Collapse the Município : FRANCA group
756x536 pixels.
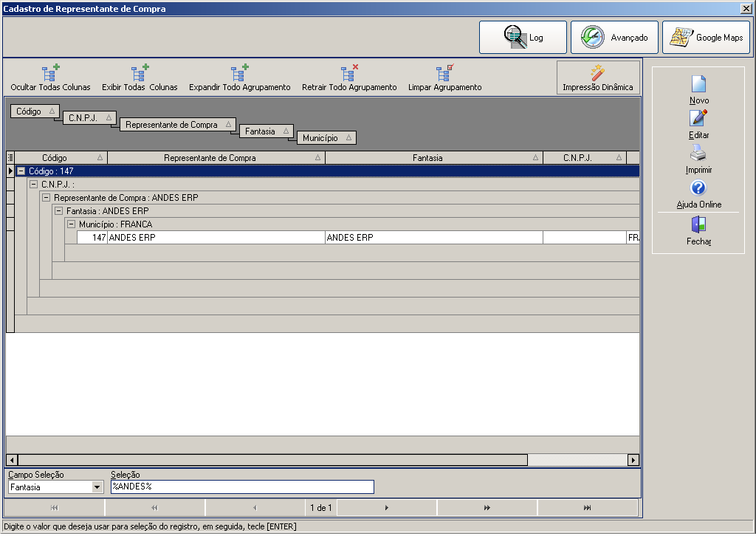point(72,224)
